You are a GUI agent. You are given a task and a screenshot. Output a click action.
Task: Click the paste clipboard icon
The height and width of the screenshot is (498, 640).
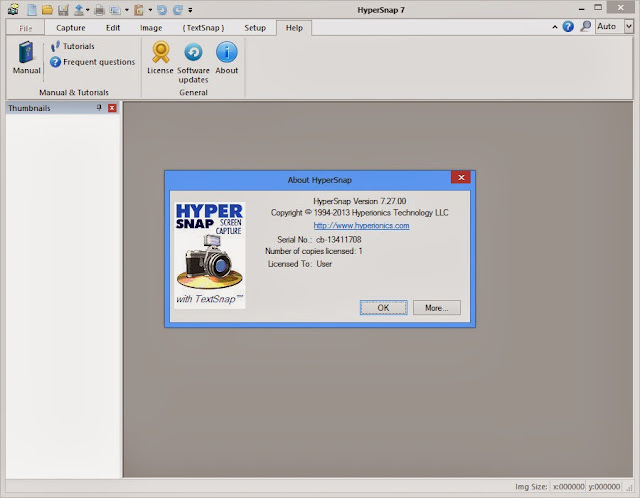point(139,9)
